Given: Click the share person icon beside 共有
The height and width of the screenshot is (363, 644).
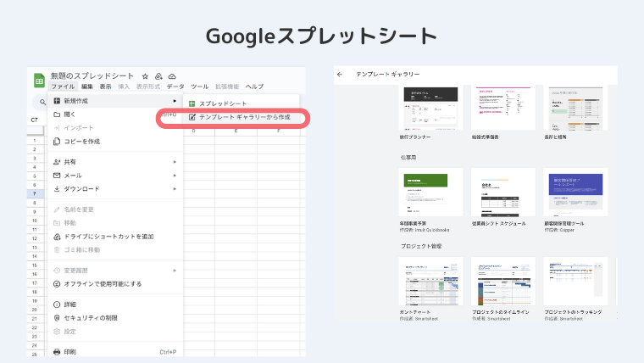Looking at the screenshot, I should (x=57, y=162).
